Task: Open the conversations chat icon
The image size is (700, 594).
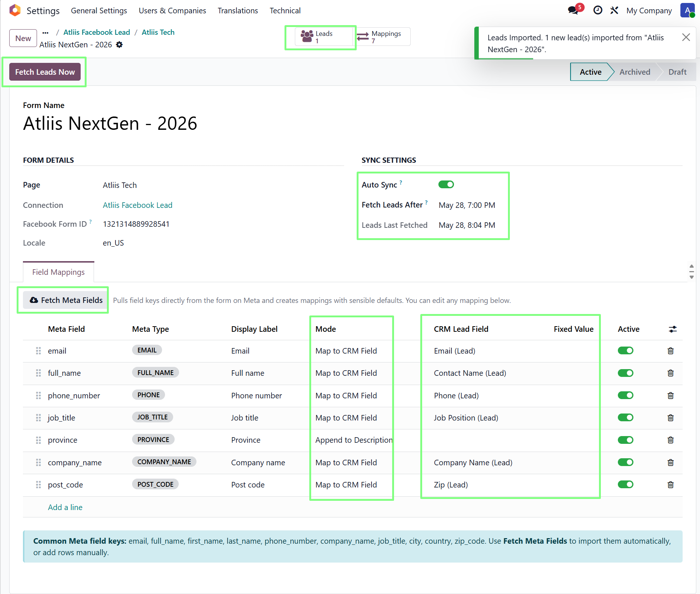Action: pyautogui.click(x=573, y=10)
